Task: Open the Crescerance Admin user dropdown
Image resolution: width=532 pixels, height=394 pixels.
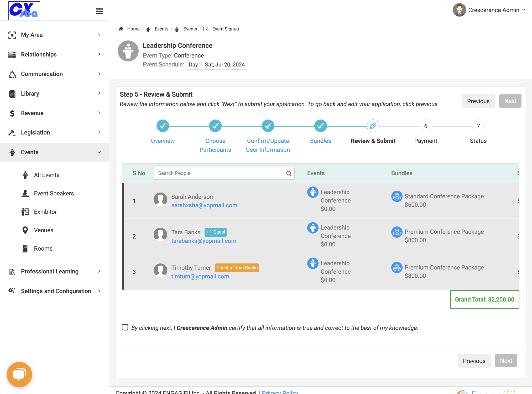Action: [x=489, y=10]
